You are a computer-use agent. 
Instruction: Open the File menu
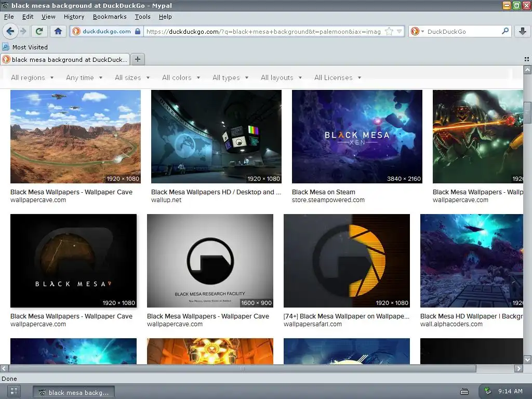point(9,17)
